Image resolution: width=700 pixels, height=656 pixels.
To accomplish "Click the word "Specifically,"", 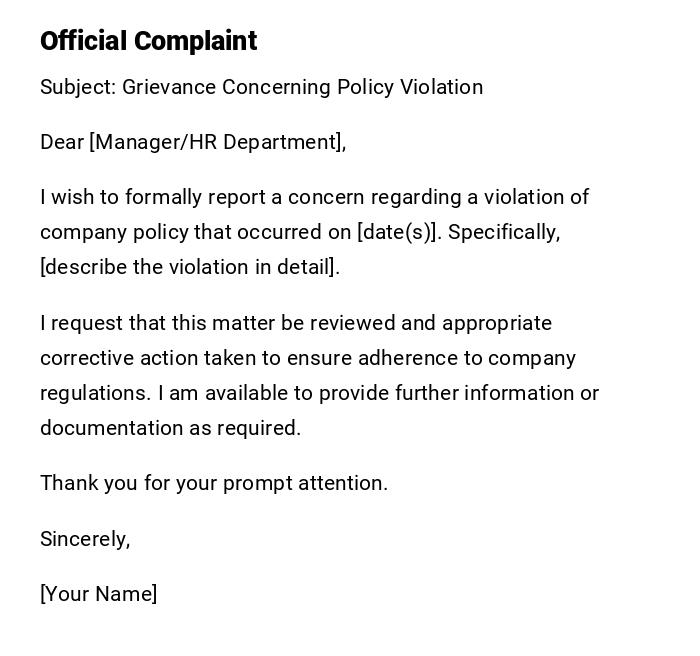I will tap(504, 232).
